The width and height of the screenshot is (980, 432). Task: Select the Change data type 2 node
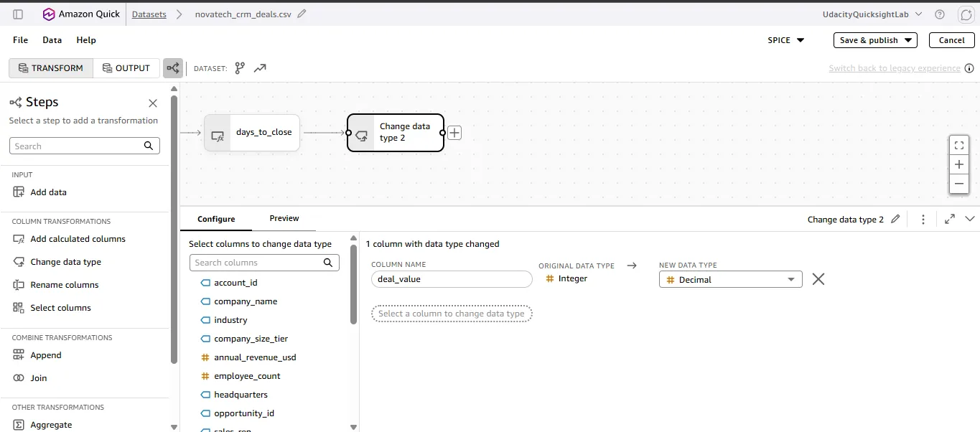tap(396, 133)
